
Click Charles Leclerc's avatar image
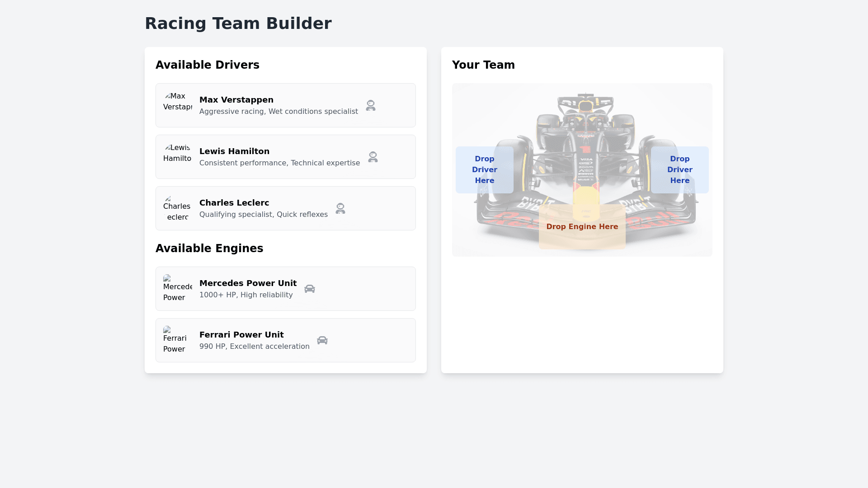pos(178,208)
